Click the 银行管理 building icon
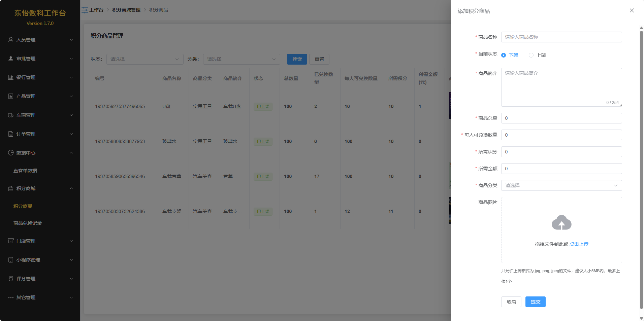 click(x=11, y=77)
